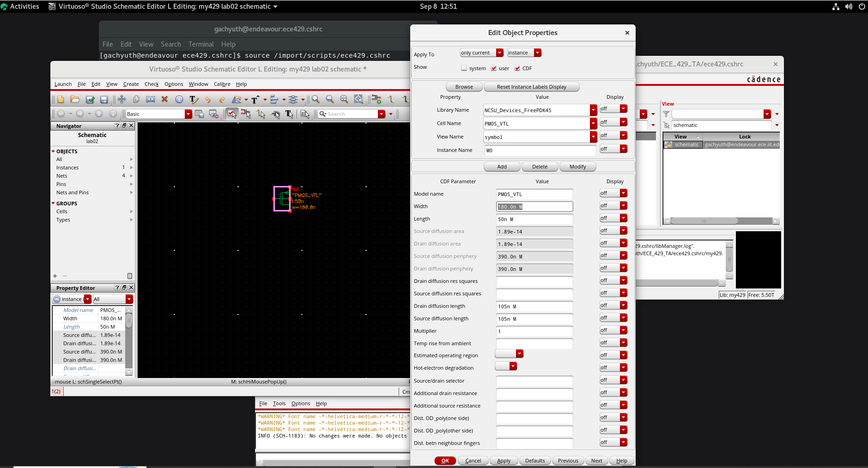Viewport: 868px width, 468px height.
Task: Click the Zoom To Fit icon
Action: click(x=344, y=99)
